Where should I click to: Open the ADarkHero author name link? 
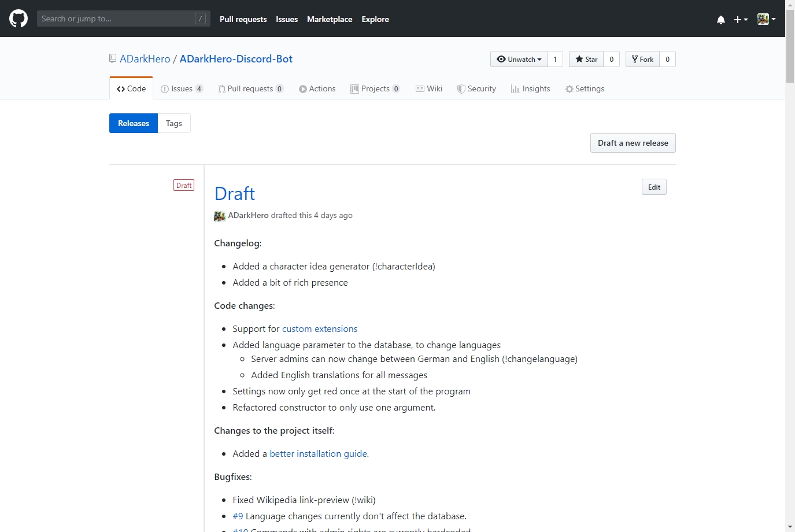(248, 215)
